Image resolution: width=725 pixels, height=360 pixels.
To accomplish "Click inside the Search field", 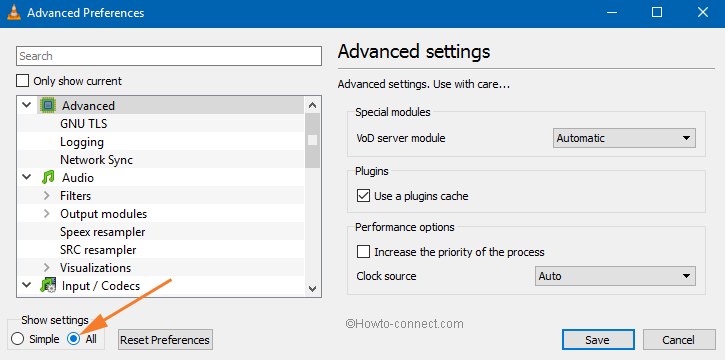I will 169,56.
